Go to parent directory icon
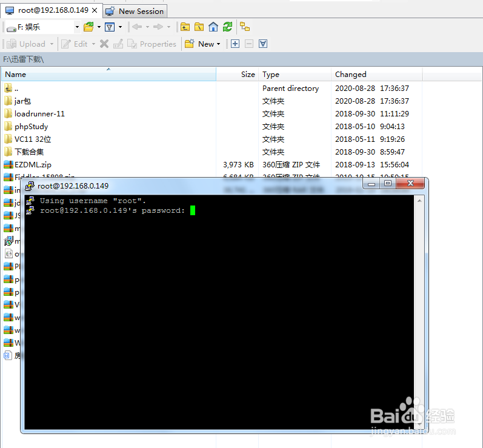483x448 pixels. (x=185, y=27)
